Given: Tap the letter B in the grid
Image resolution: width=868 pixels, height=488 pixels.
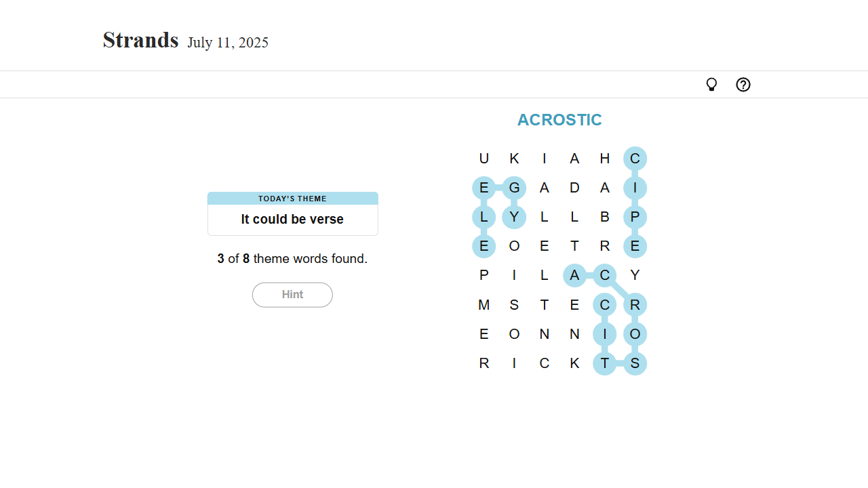Looking at the screenshot, I should coord(605,217).
